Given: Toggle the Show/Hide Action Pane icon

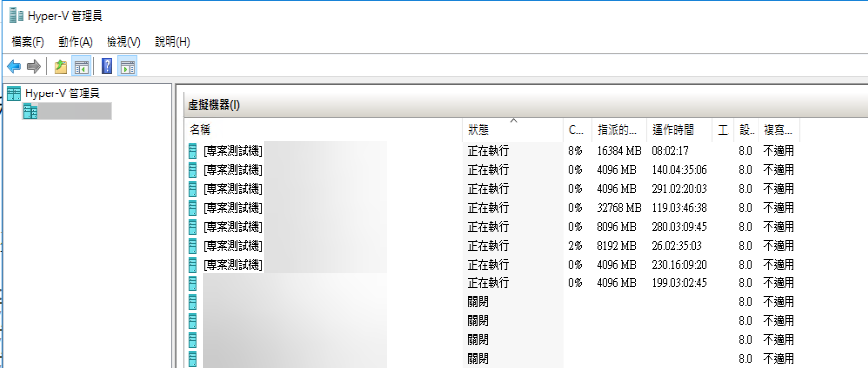Looking at the screenshot, I should tap(127, 67).
